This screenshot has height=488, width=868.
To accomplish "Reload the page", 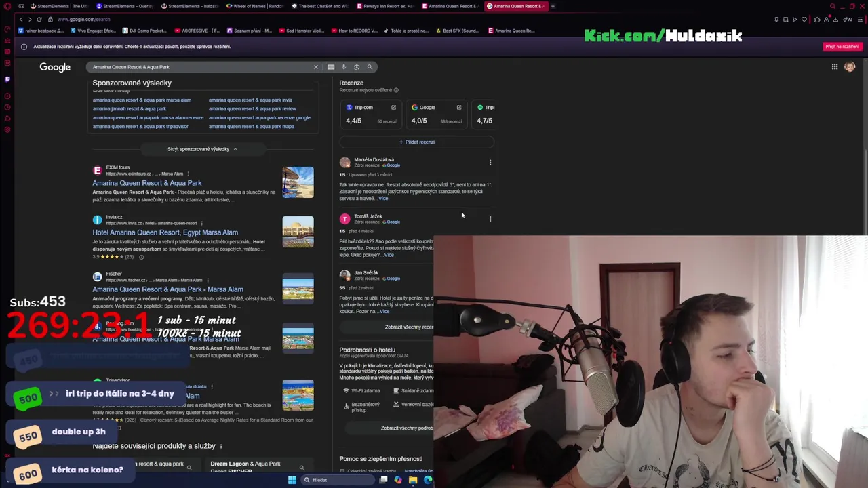I will coord(39,19).
